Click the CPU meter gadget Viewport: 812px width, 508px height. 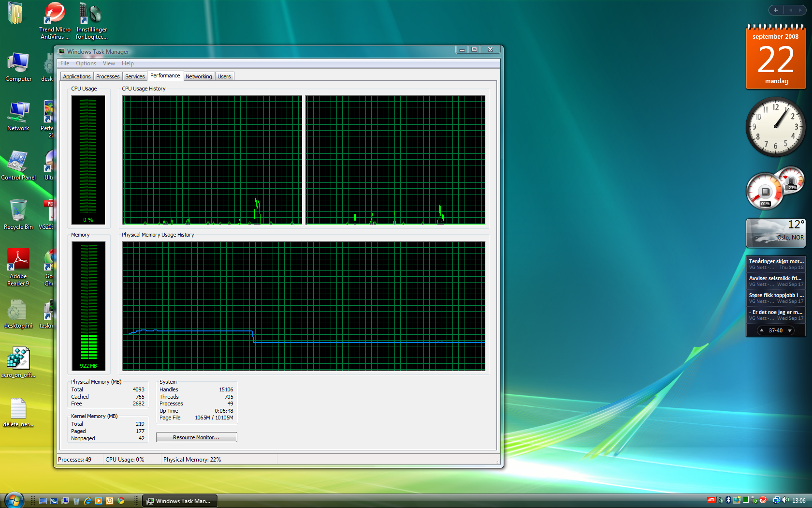(775, 188)
